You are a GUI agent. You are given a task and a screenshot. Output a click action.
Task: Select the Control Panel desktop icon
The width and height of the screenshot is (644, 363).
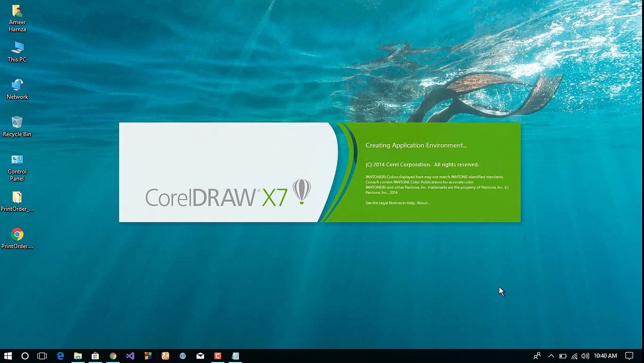pos(17,167)
